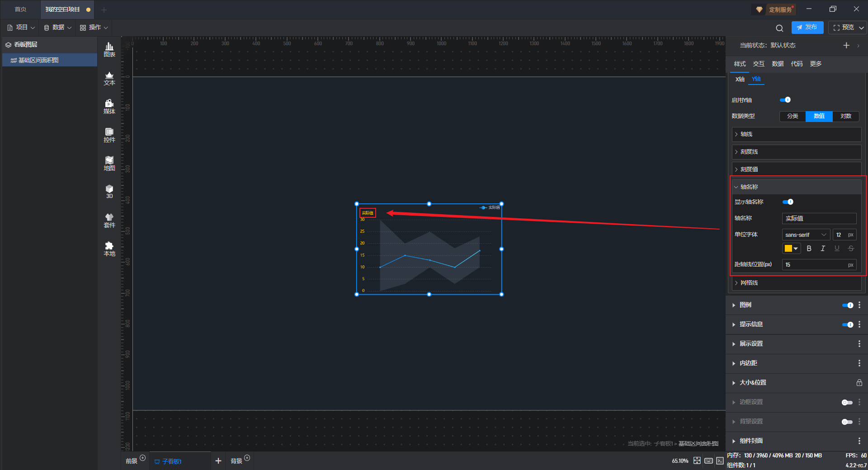The image size is (868, 470).
Task: Open more options for 内边距 section
Action: (x=859, y=363)
